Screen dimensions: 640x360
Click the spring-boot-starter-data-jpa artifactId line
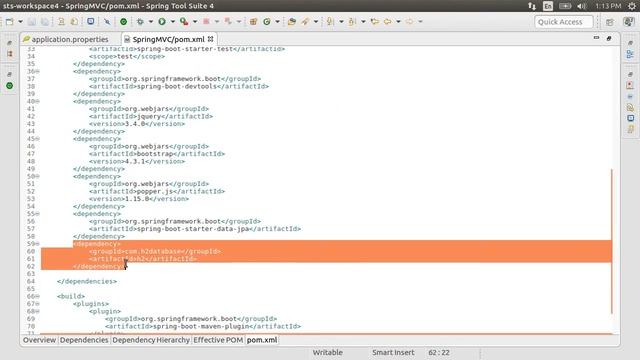[x=195, y=229]
